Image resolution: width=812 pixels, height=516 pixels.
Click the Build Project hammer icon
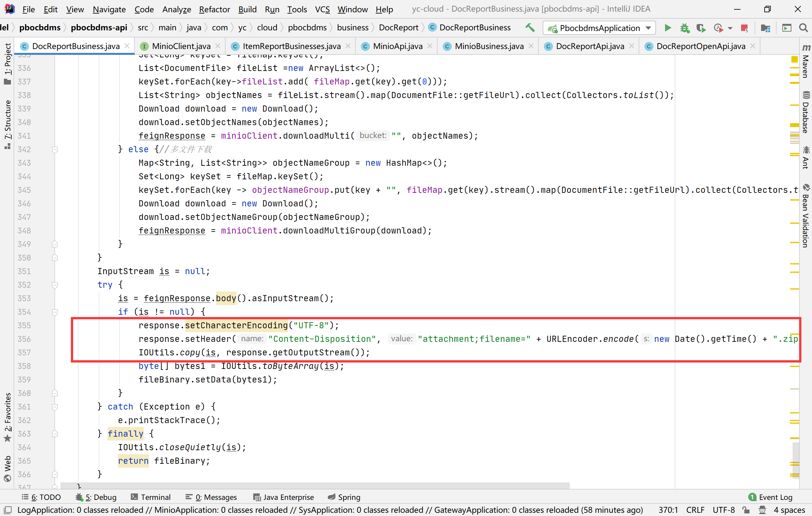pyautogui.click(x=530, y=28)
